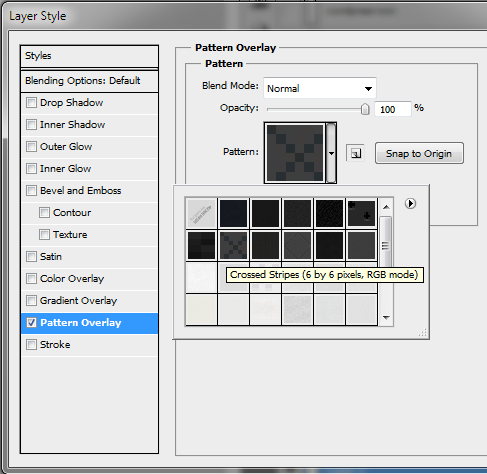Choose the light watermark pattern in first row
The height and width of the screenshot is (474, 487).
[201, 213]
